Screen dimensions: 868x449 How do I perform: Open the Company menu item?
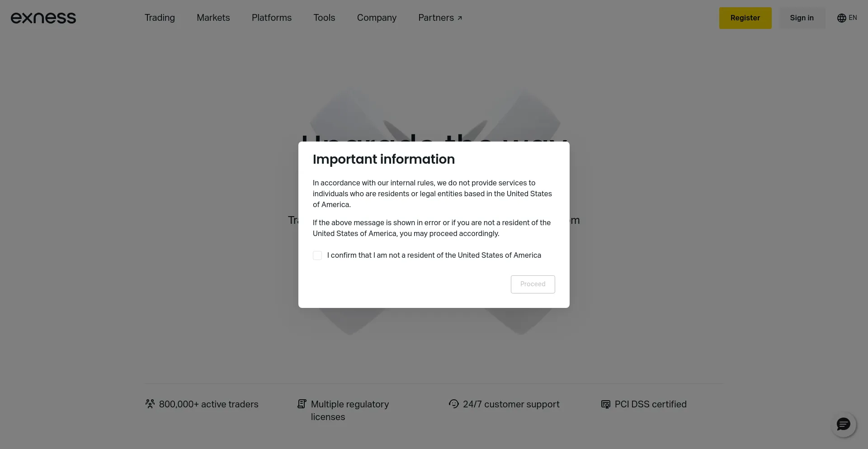tap(377, 18)
